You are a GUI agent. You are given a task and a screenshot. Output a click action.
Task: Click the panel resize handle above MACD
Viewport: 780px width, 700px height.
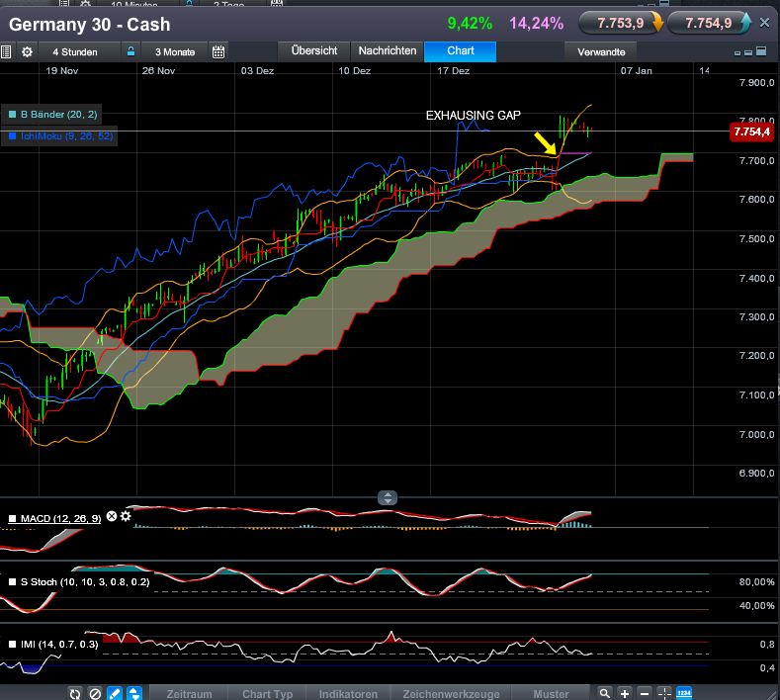click(388, 497)
